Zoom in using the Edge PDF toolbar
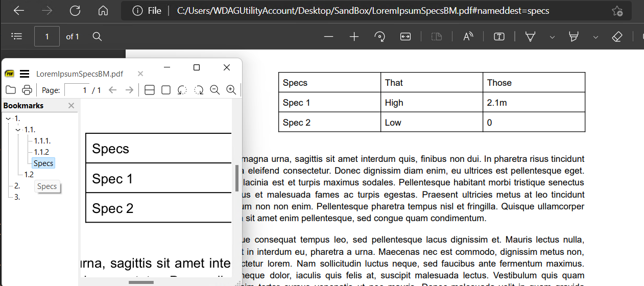Viewport: 644px width, 286px height. (354, 36)
